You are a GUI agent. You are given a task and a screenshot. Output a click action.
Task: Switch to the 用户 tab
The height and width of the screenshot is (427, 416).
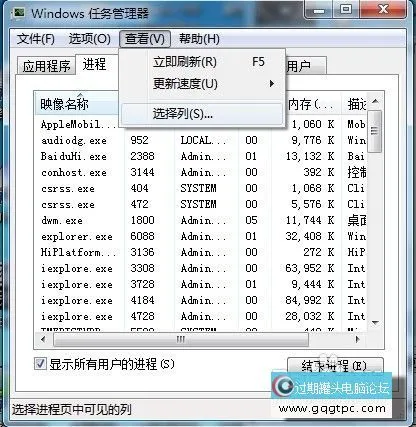(306, 66)
